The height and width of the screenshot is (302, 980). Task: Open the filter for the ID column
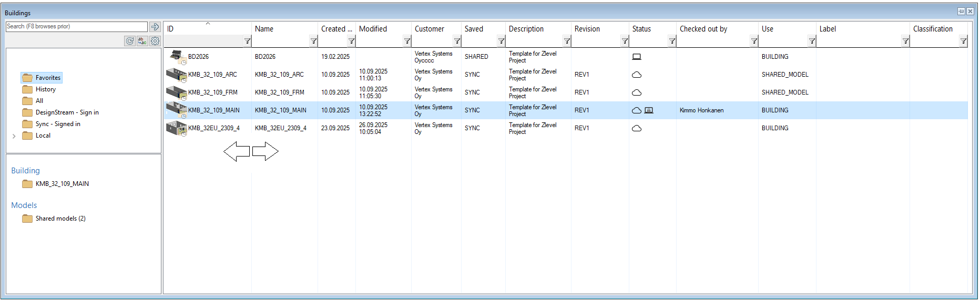point(247,41)
